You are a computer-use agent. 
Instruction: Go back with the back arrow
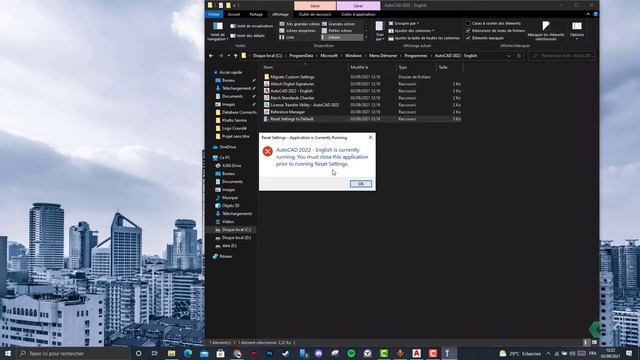coord(211,56)
